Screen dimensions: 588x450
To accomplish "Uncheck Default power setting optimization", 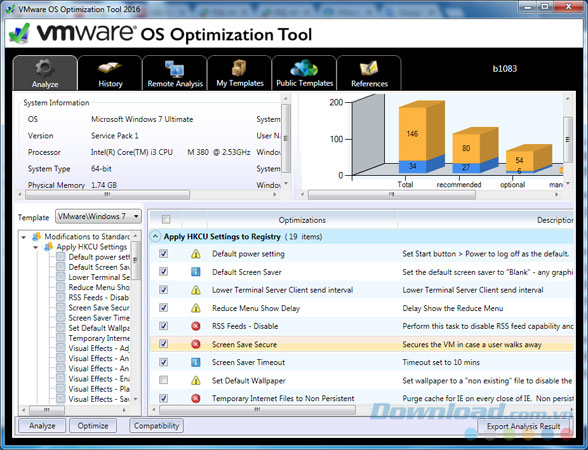I will 164,254.
